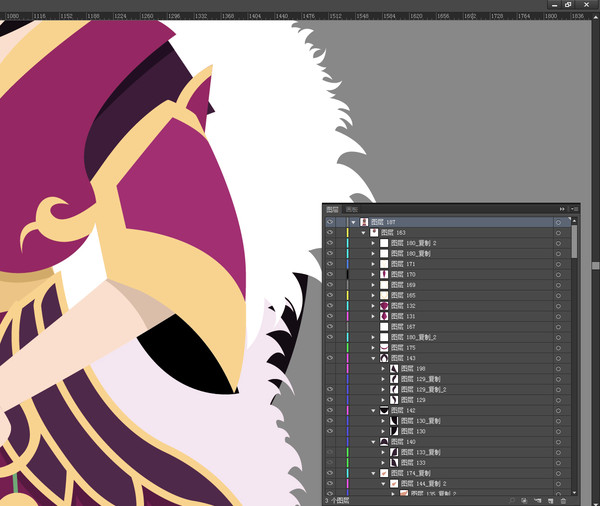Click target circle of top-level 图层 187
Image resolution: width=600 pixels, height=506 pixels.
click(x=558, y=222)
